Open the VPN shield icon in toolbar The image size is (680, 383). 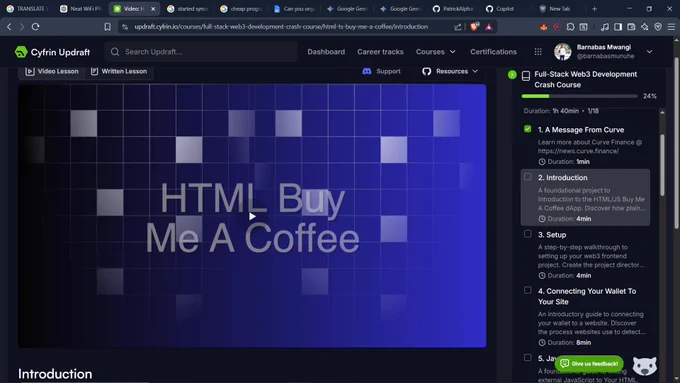(658, 27)
